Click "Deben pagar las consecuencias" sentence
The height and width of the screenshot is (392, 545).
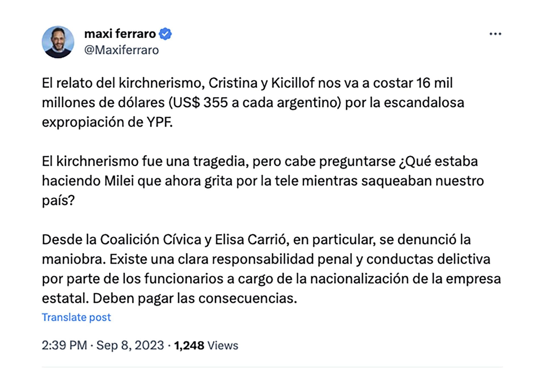click(x=195, y=299)
